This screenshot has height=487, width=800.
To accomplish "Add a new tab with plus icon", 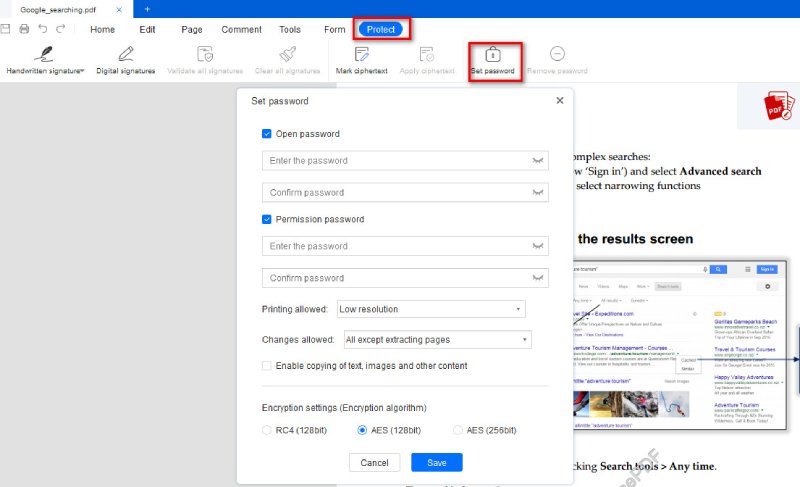I will (x=147, y=9).
